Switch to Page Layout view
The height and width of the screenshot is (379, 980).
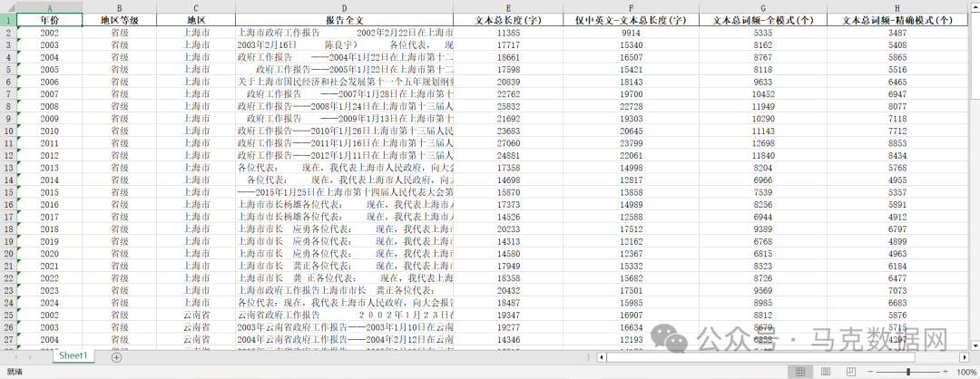[825, 372]
